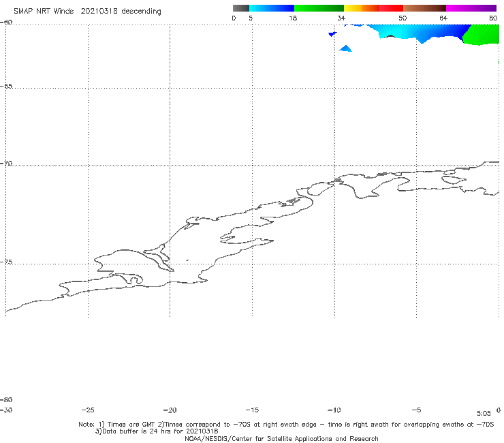Screen dimensions: 504x443
Task: Click the longitude label -10
Action: pyautogui.click(x=334, y=410)
